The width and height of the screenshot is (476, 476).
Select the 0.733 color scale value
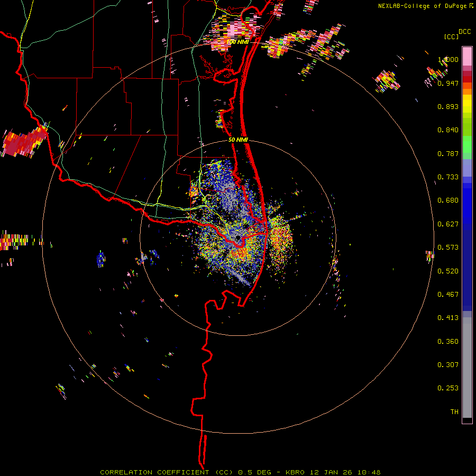448,177
